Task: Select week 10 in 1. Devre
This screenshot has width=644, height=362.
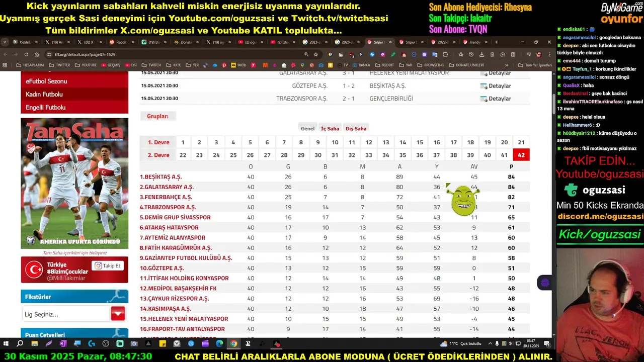Action: coord(335,142)
